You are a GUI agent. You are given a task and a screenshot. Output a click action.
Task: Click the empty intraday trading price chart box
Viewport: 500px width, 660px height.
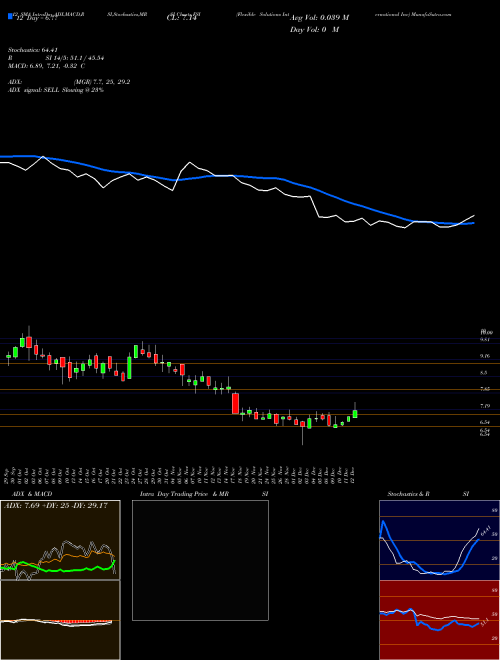[x=200, y=560]
